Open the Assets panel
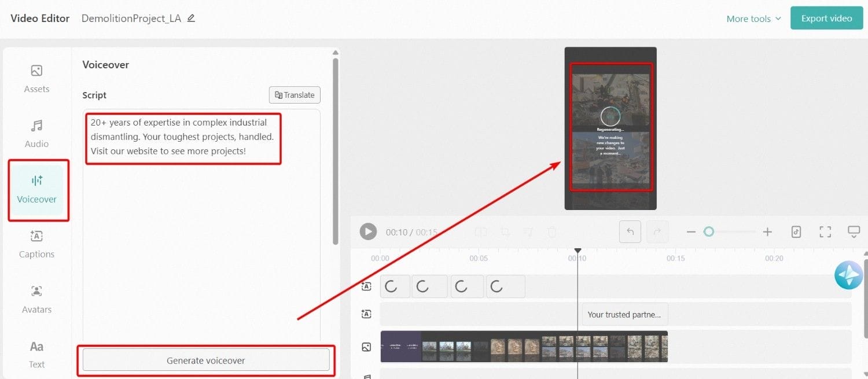The height and width of the screenshot is (379, 868). pyautogui.click(x=36, y=79)
